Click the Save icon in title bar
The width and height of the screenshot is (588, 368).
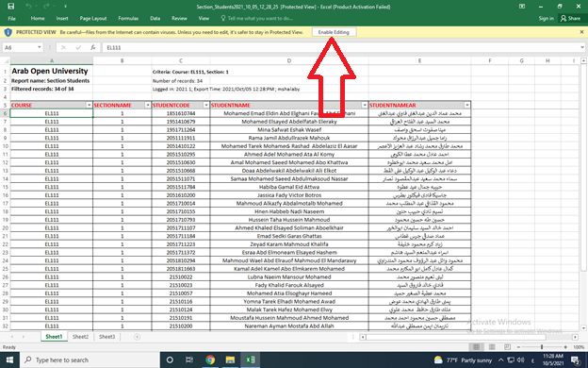click(11, 7)
